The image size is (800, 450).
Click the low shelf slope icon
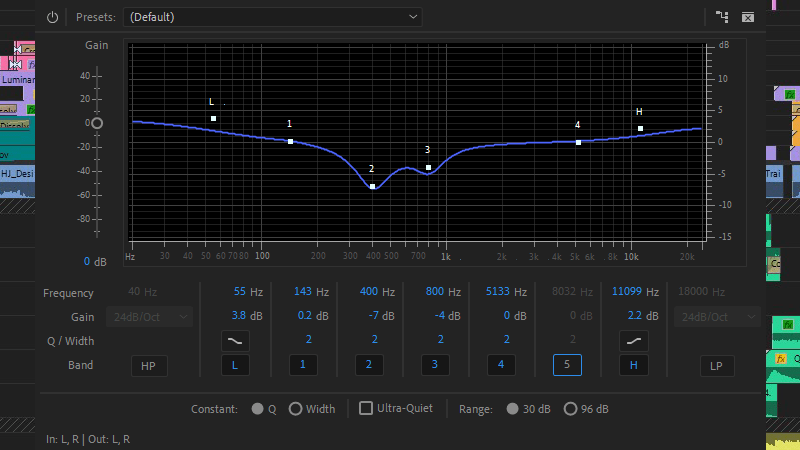coord(235,341)
